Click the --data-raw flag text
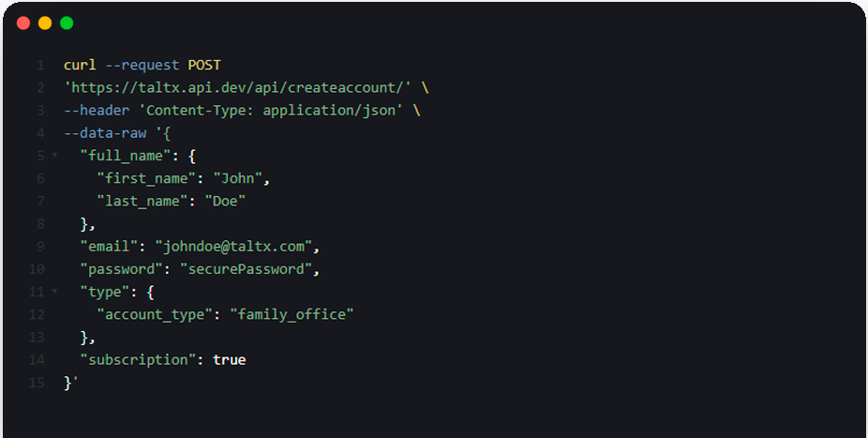Screen dimensions: 868x438 coord(105,133)
